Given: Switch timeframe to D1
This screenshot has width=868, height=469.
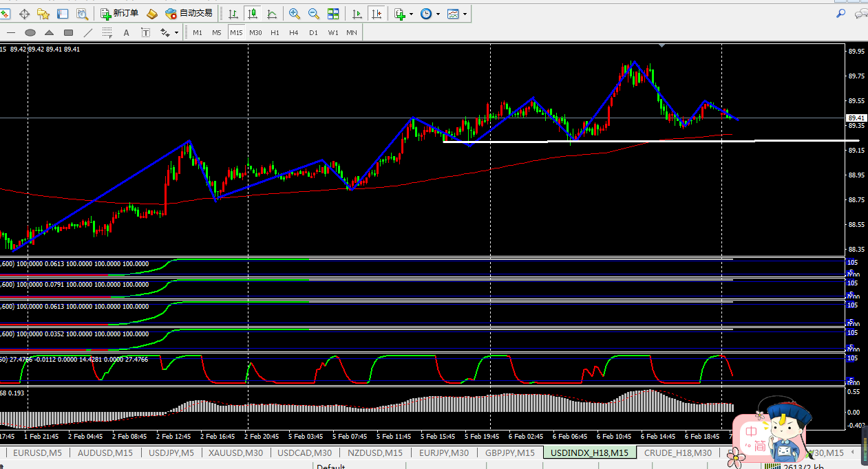Looking at the screenshot, I should click(x=313, y=32).
